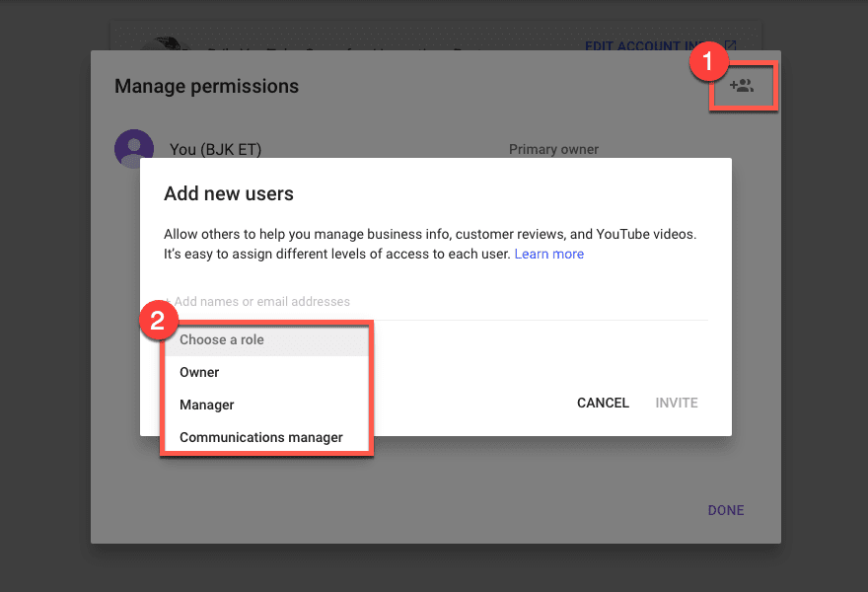Click the red callout badge numbered 2

click(x=159, y=320)
